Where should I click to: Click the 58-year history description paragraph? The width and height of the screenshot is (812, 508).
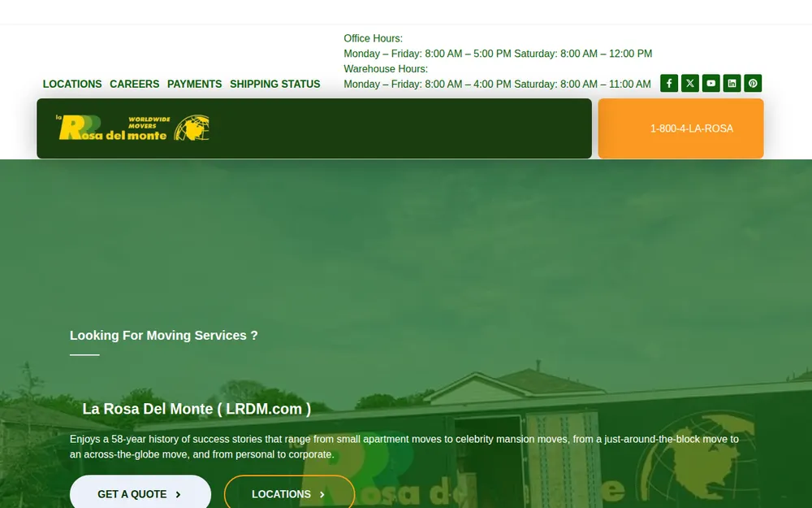404,447
